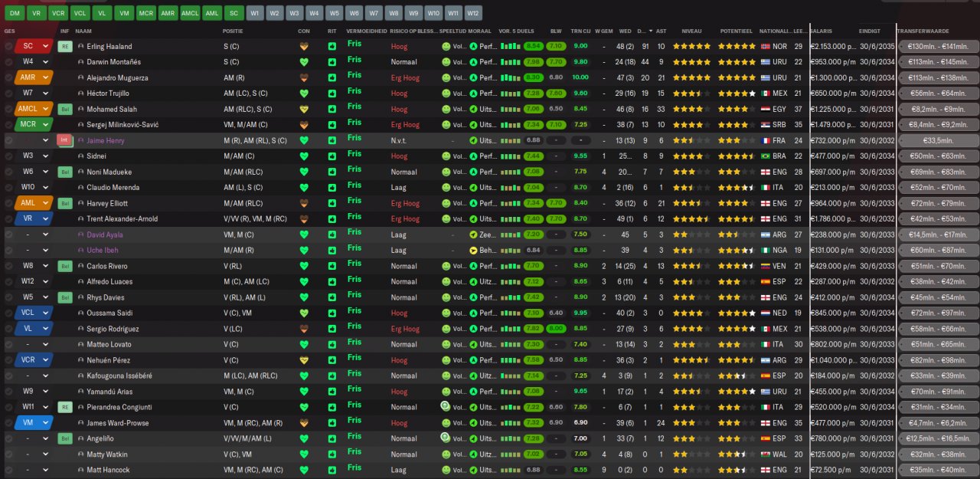Click the Norway flag in Haaland's row
The width and height of the screenshot is (980, 479).
(x=766, y=46)
